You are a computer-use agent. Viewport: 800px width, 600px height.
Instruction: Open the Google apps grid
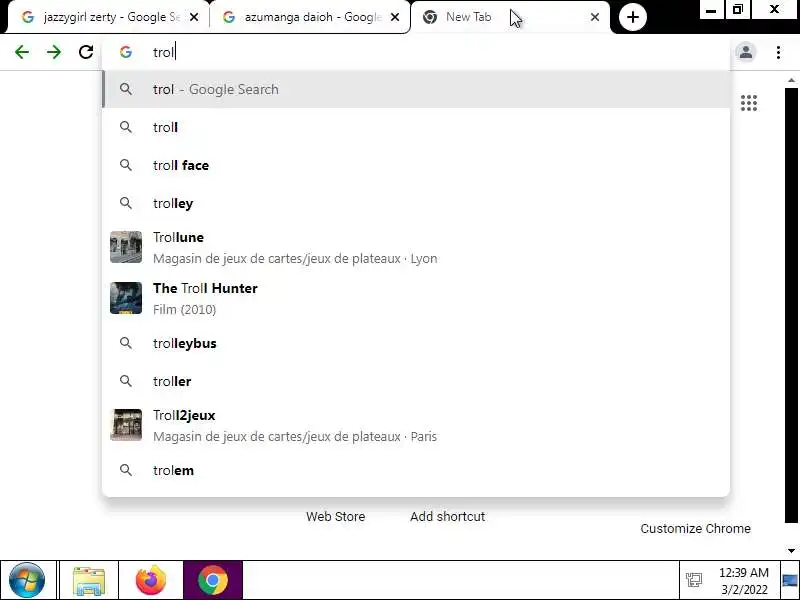(748, 103)
